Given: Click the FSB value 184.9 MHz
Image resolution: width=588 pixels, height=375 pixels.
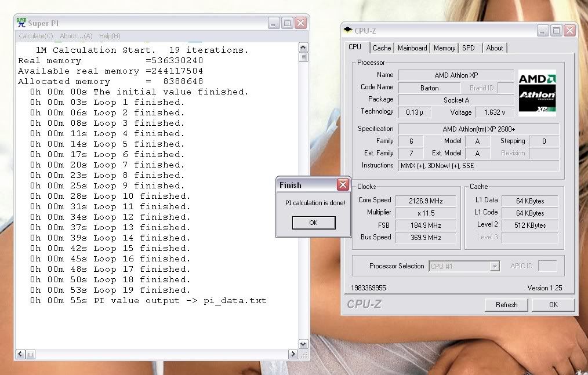Looking at the screenshot, I should (426, 225).
